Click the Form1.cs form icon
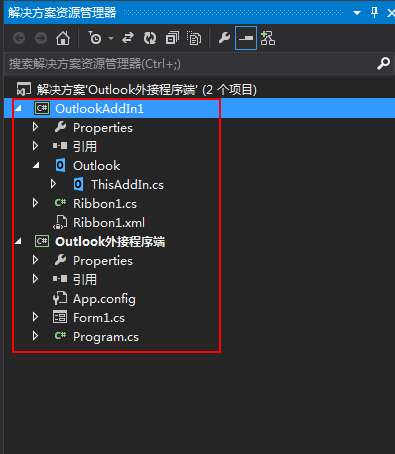 tap(60, 317)
